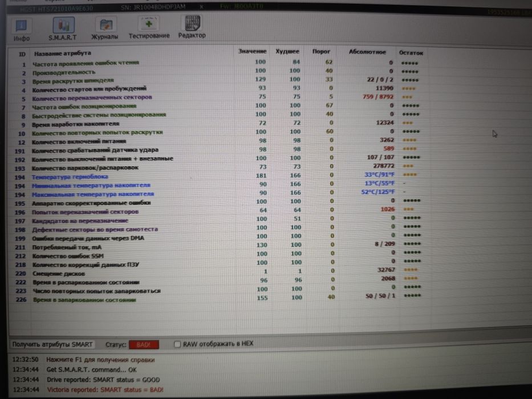
Task: Select row Смещение дисков
Action: coord(219,272)
